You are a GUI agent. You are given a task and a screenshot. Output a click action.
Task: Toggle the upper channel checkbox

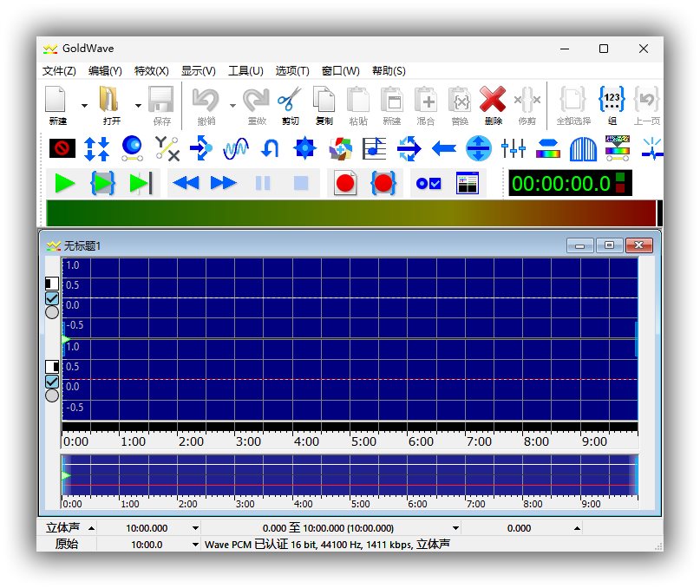coord(52,298)
